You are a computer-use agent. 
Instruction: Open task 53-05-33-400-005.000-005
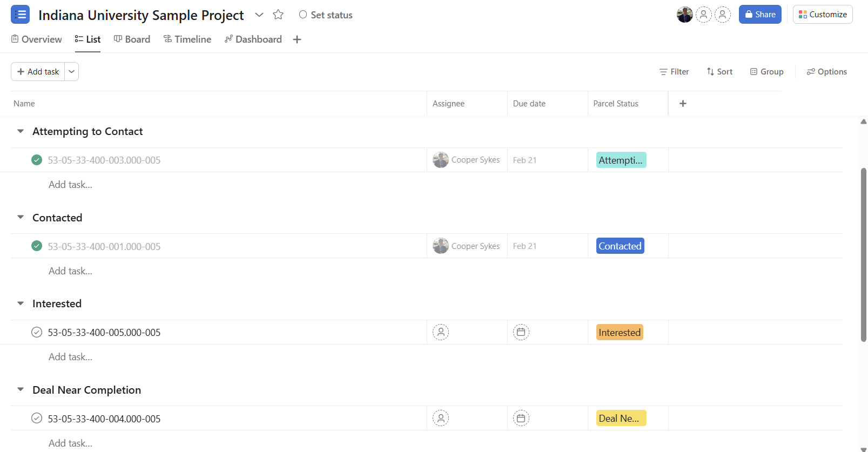pos(104,333)
